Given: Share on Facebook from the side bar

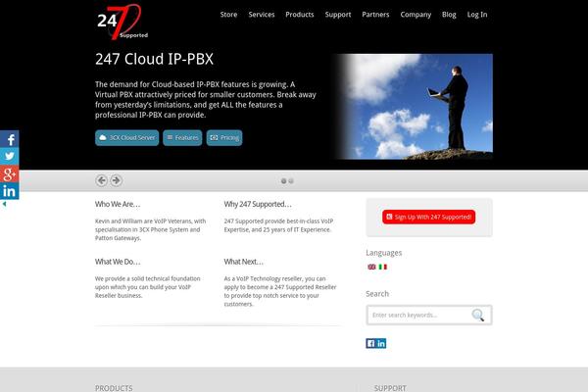Looking at the screenshot, I should [10, 139].
